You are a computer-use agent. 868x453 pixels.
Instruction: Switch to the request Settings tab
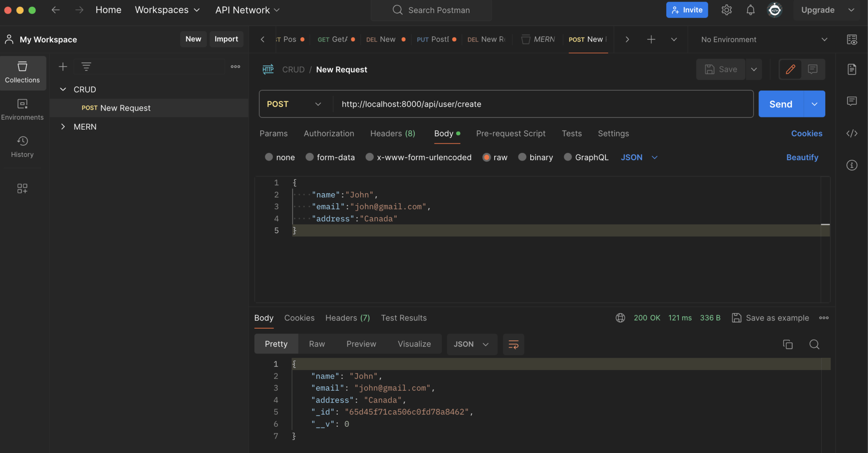click(613, 133)
